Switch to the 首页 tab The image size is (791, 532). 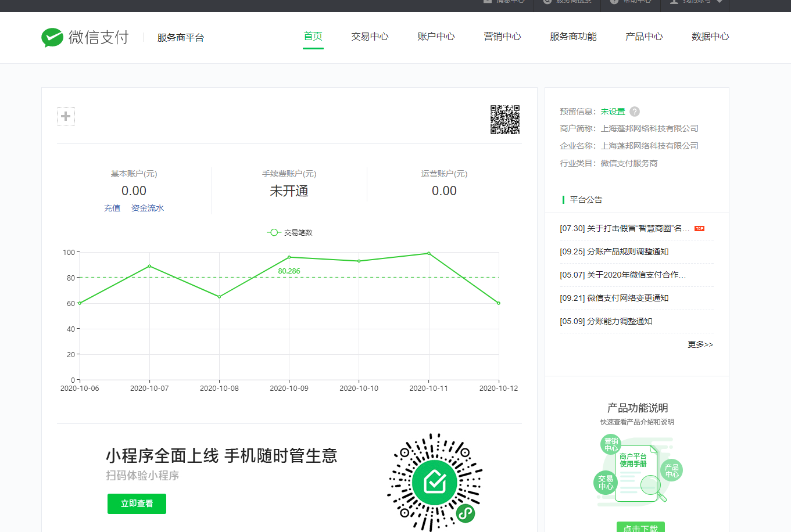point(313,36)
